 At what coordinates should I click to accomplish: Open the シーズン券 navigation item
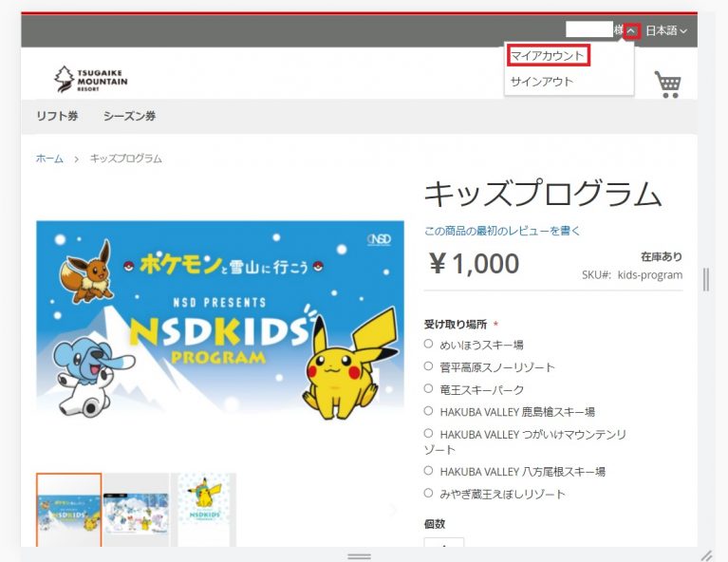tap(129, 116)
